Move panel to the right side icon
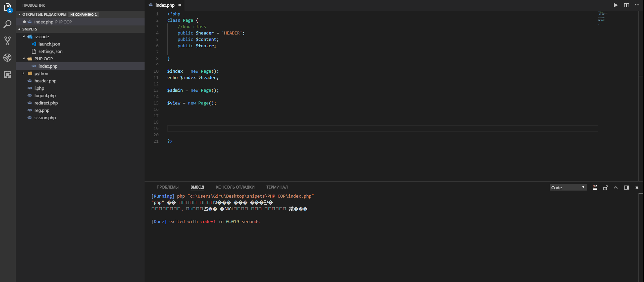The image size is (644, 282). coord(626,188)
